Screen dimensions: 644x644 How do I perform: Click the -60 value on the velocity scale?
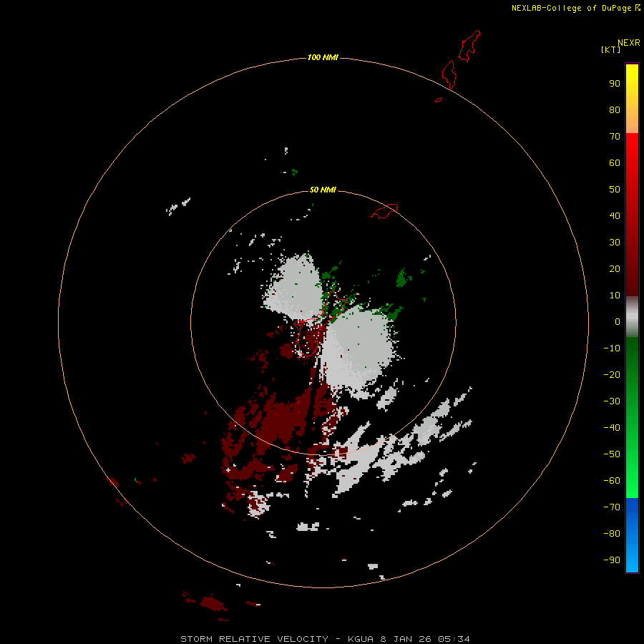612,481
